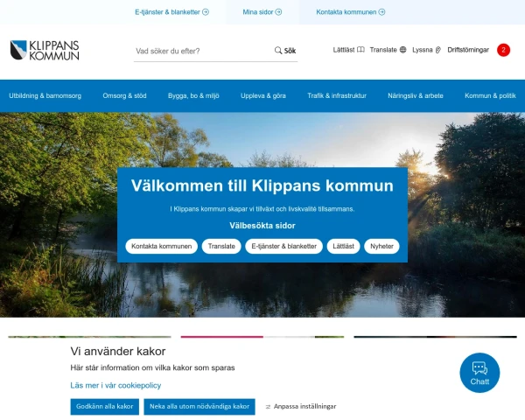Open the Uppleva & göra menu

(263, 95)
